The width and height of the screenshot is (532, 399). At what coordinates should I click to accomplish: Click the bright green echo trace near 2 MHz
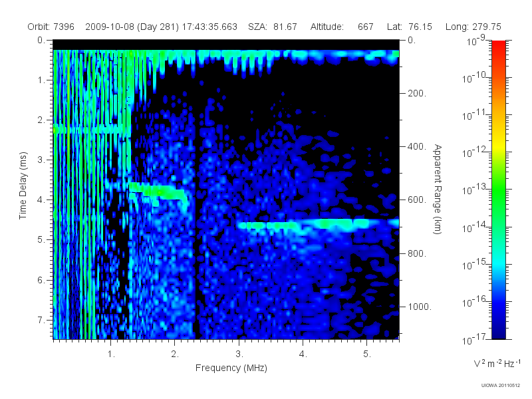pos(158,191)
